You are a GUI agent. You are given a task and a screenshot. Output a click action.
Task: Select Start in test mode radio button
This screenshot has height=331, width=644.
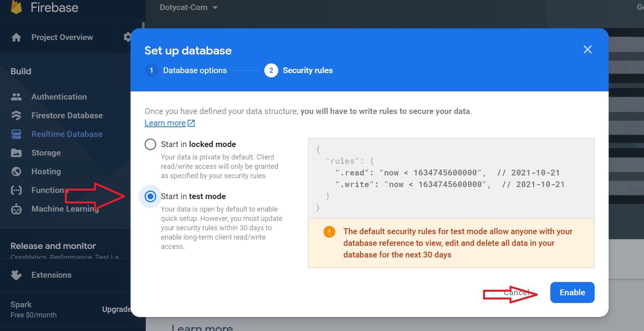[150, 196]
